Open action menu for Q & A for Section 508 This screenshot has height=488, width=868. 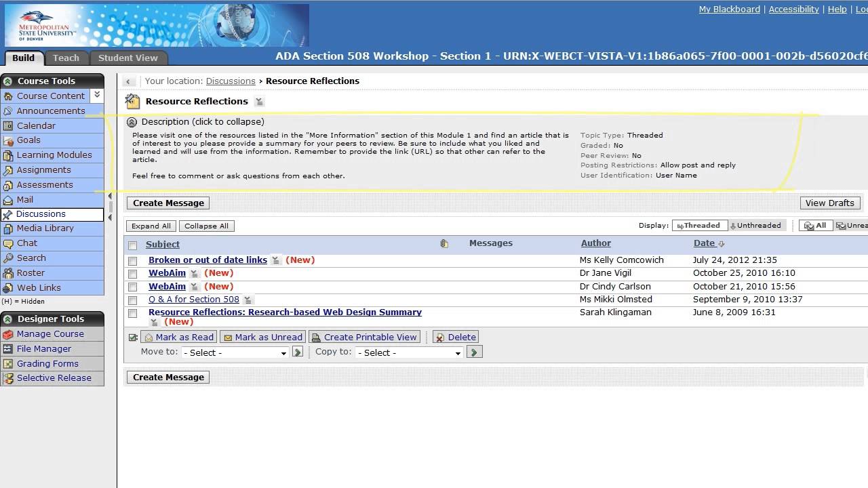[248, 300]
